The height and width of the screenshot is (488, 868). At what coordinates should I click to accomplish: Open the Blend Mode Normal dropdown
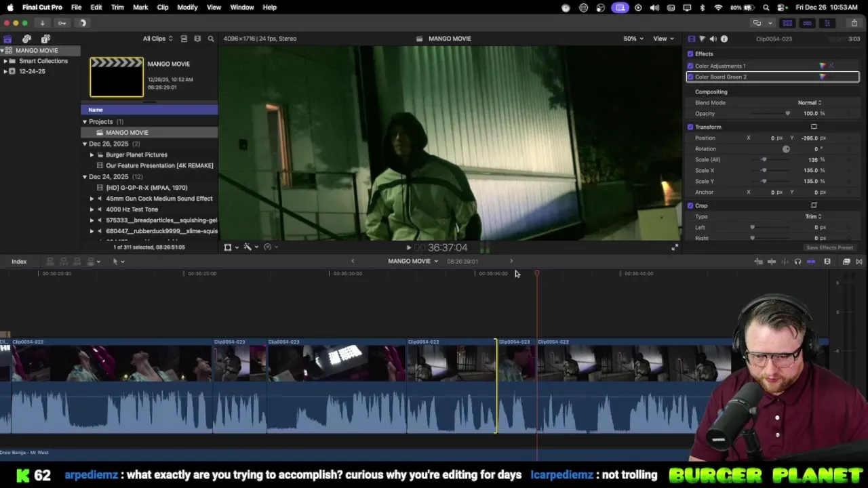pos(810,102)
